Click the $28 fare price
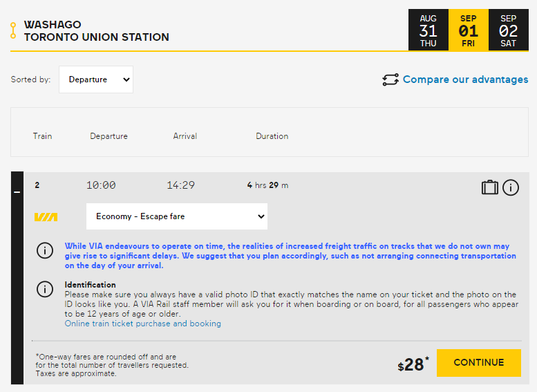 tap(413, 364)
